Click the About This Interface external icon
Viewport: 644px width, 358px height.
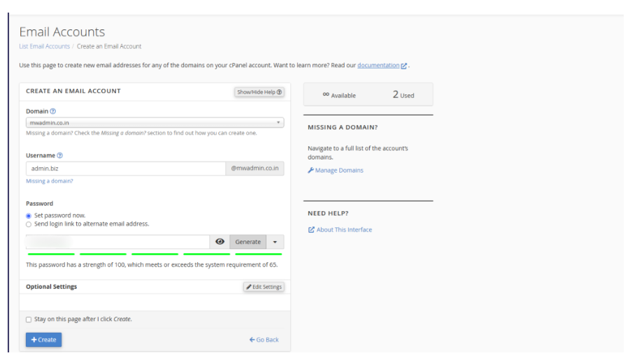point(311,230)
